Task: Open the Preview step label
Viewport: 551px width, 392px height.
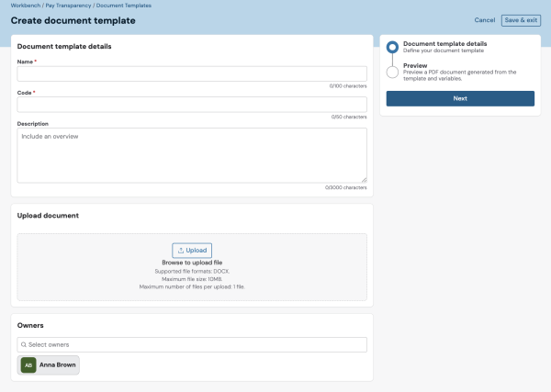Action: pyautogui.click(x=415, y=65)
